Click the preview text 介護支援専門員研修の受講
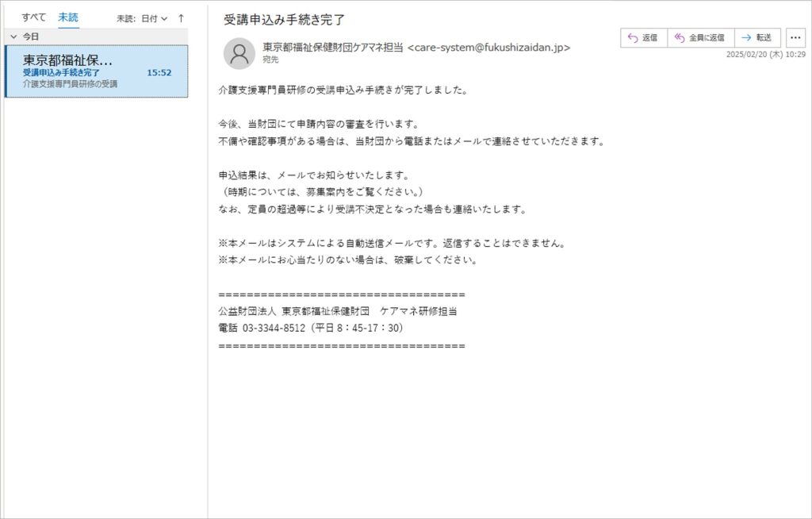 pyautogui.click(x=70, y=83)
